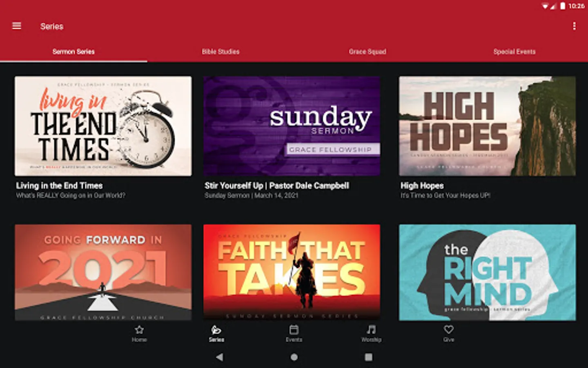Tap the Series icon in bottom bar
The height and width of the screenshot is (368, 588).
[x=216, y=330]
